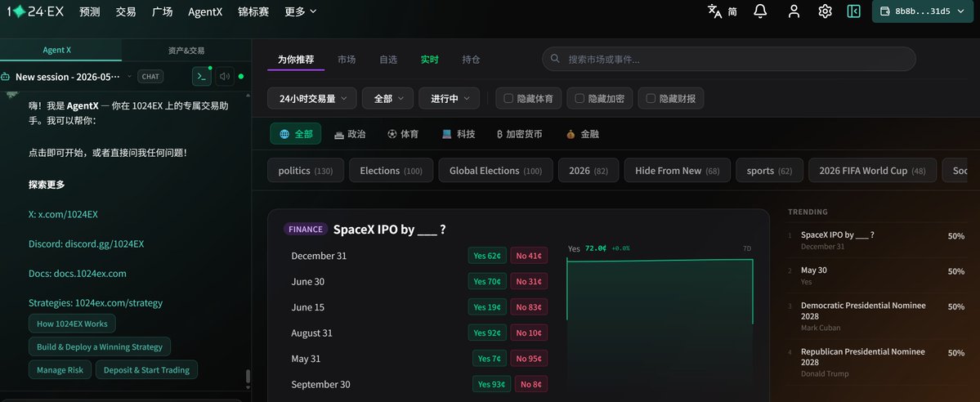Switch to the Agent X panel tab

[60, 50]
